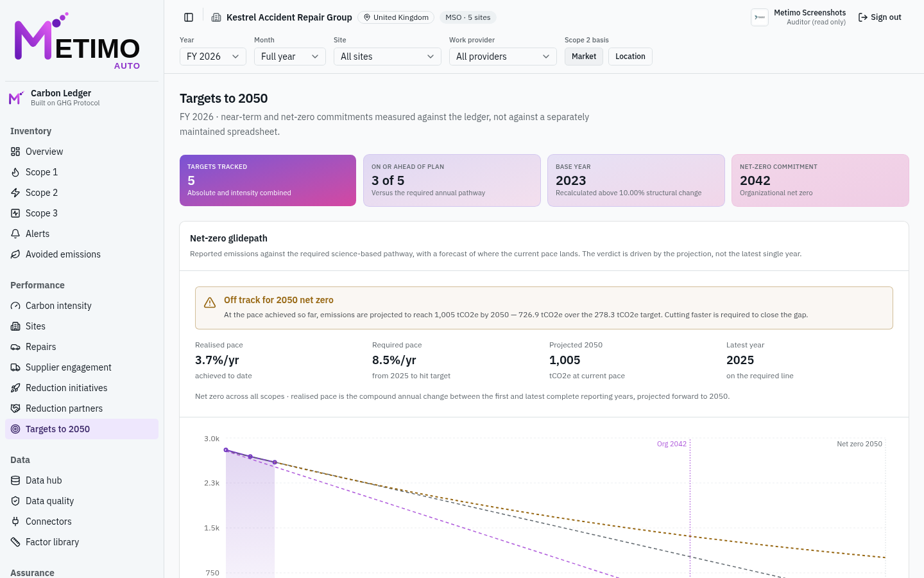Click the On or Ahead of Plan card
This screenshot has height=578, width=924.
coord(452,180)
